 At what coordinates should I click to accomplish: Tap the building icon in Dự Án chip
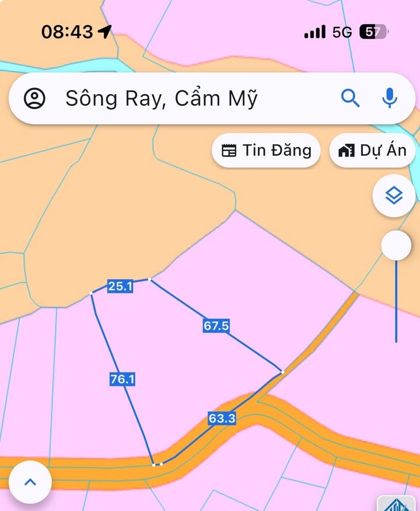pos(346,151)
